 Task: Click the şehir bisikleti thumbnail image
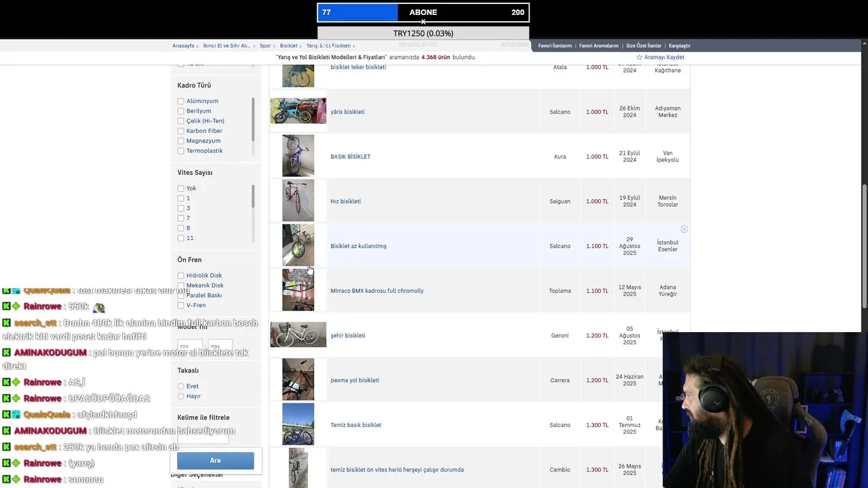pos(298,335)
